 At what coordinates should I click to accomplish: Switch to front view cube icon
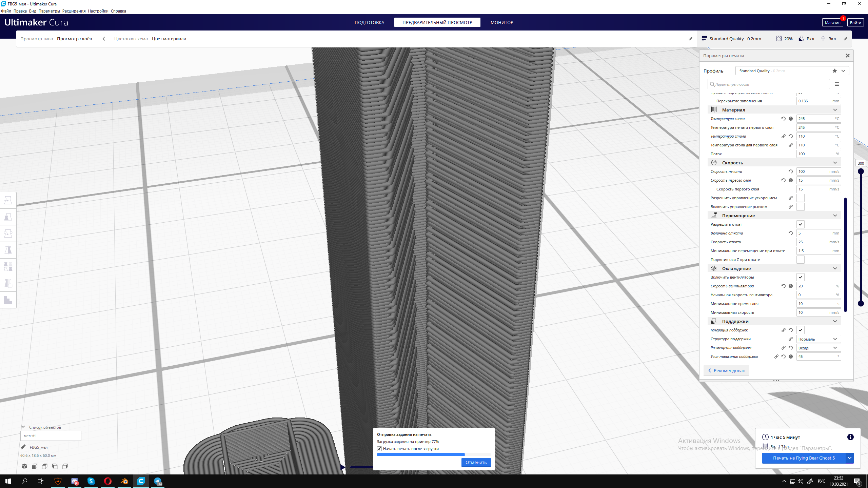(x=35, y=466)
